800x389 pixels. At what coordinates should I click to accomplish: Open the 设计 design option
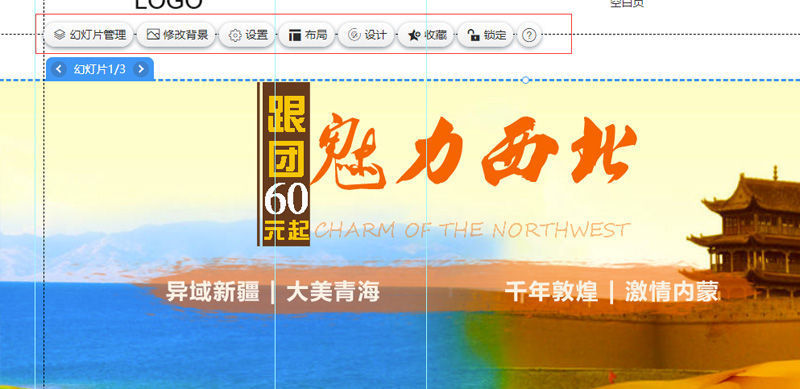(x=366, y=35)
